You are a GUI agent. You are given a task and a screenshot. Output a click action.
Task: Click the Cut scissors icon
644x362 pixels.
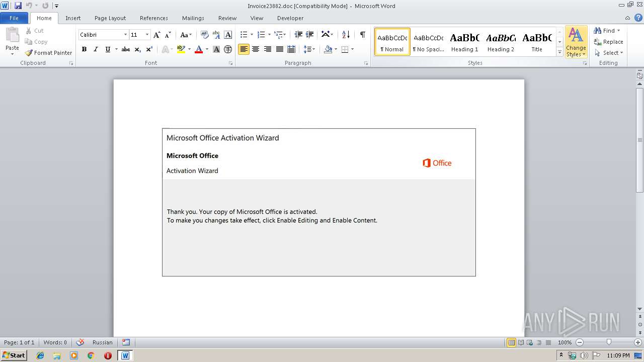coord(29,31)
